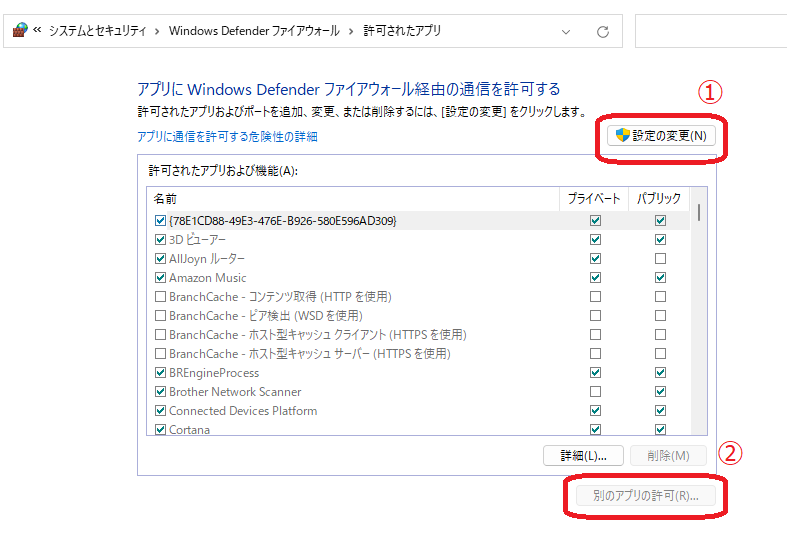Uncheck Amazon Music private checkbox
Image resolution: width=787 pixels, height=557 pixels.
point(595,277)
